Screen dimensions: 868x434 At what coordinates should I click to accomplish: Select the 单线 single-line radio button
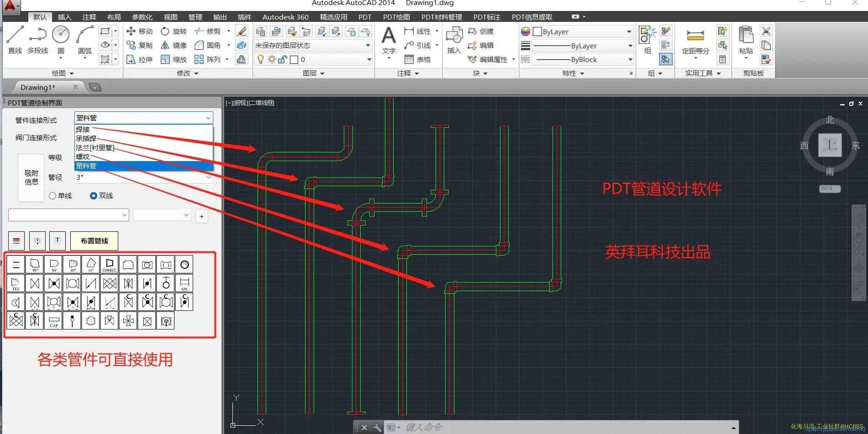53,196
